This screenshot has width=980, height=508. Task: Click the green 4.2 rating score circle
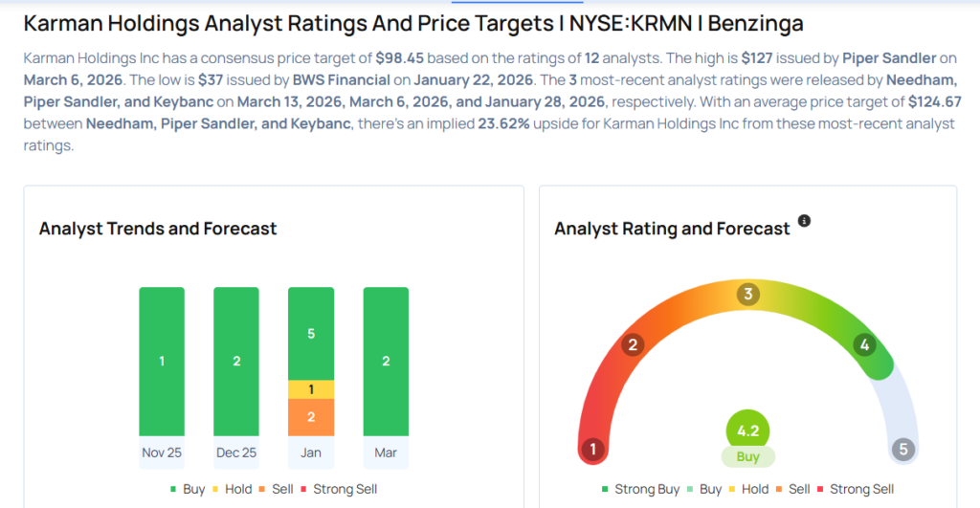(748, 431)
